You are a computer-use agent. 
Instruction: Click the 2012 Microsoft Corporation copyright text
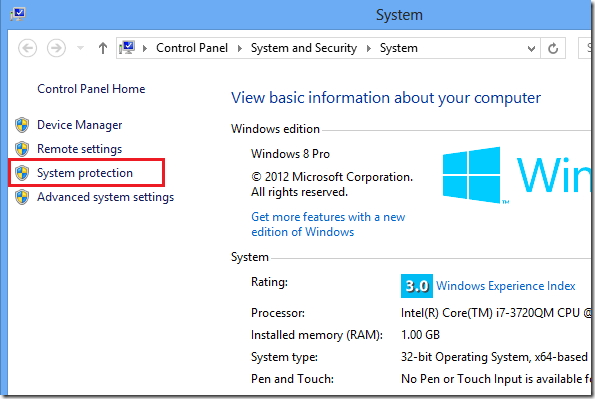[332, 185]
